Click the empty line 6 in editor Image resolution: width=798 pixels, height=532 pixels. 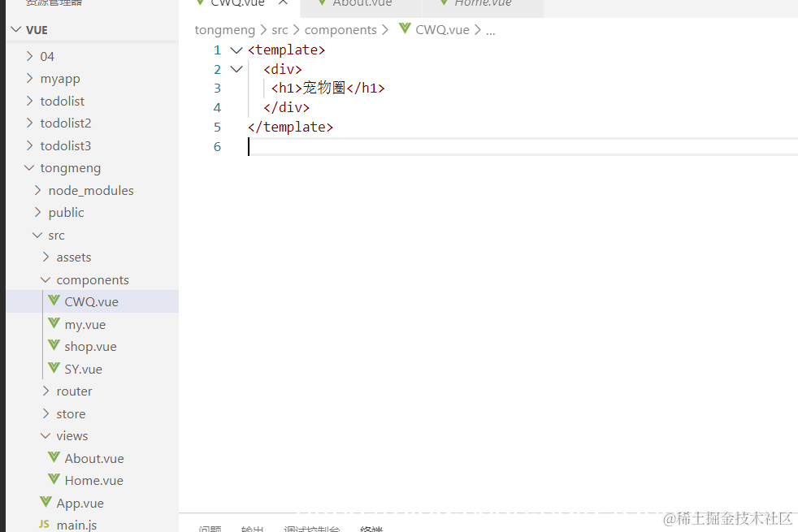coord(523,146)
